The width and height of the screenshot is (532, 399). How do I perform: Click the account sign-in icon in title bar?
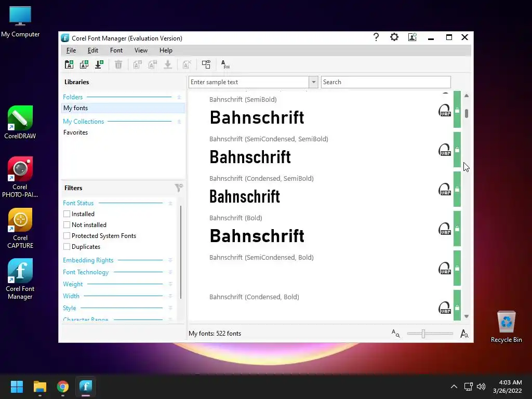pos(412,37)
